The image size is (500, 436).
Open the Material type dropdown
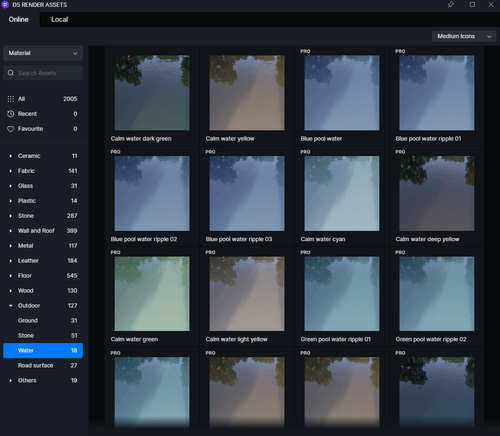coord(43,53)
